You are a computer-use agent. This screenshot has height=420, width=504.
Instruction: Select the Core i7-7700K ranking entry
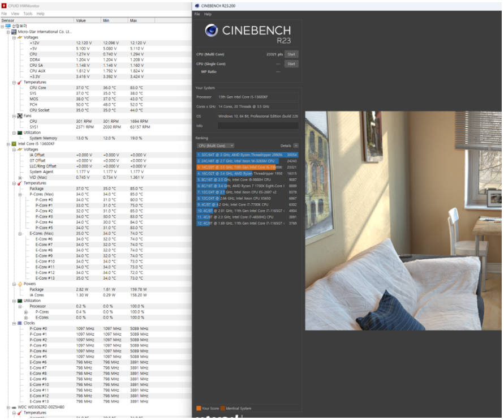247,204
